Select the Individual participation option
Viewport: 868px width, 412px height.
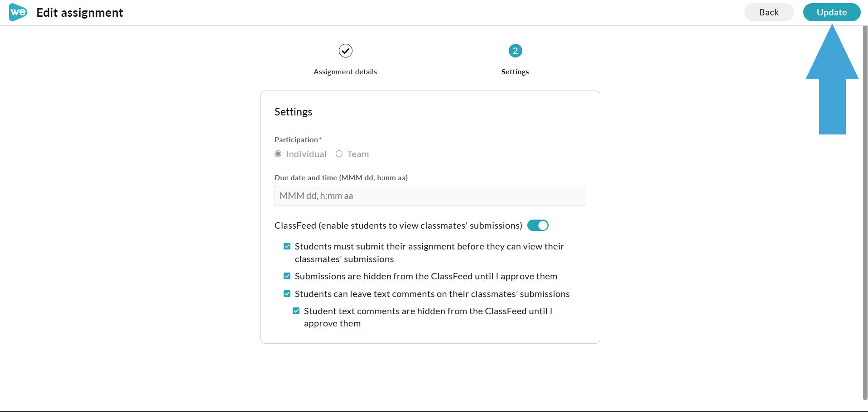(278, 154)
